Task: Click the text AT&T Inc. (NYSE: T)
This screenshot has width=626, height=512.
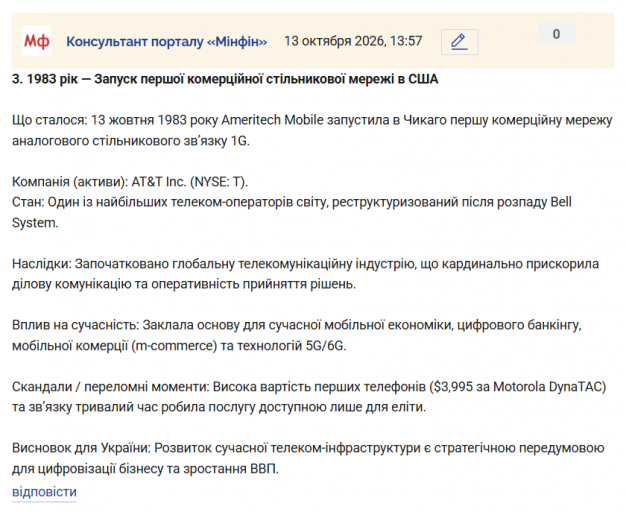Action: coord(190,182)
